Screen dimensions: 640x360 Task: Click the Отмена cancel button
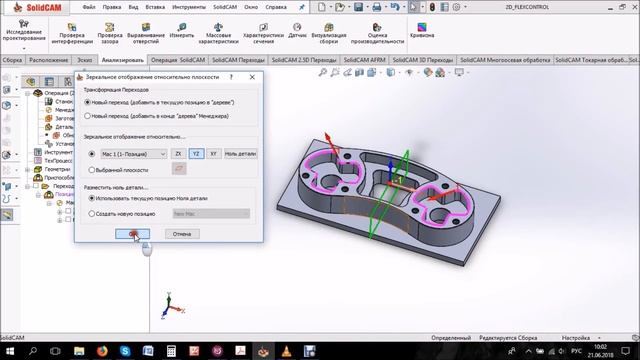182,234
